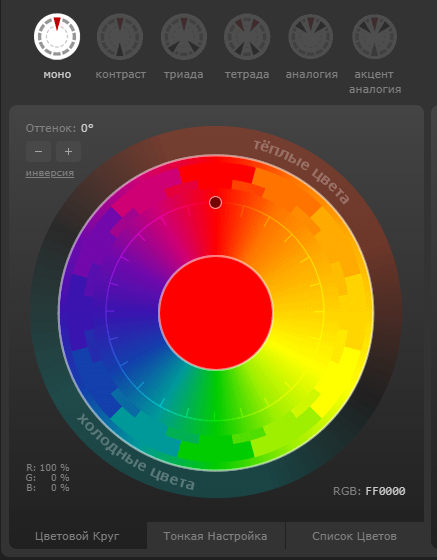The height and width of the screenshot is (560, 437).
Task: Select the тетрада scheme icon
Action: pos(247,36)
